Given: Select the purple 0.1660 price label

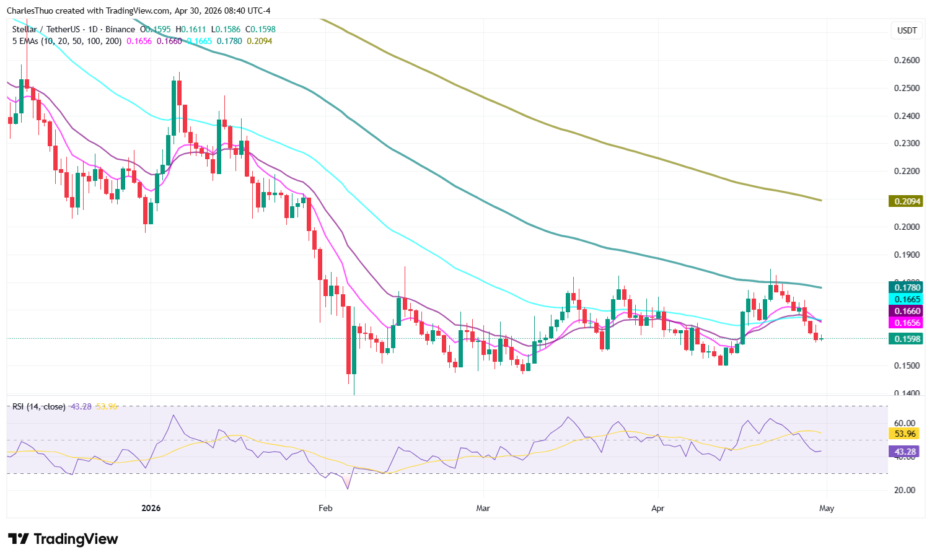Looking at the screenshot, I should tap(905, 311).
